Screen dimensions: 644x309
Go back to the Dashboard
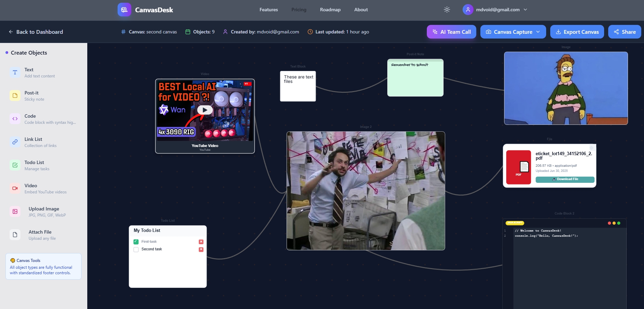coord(36,32)
